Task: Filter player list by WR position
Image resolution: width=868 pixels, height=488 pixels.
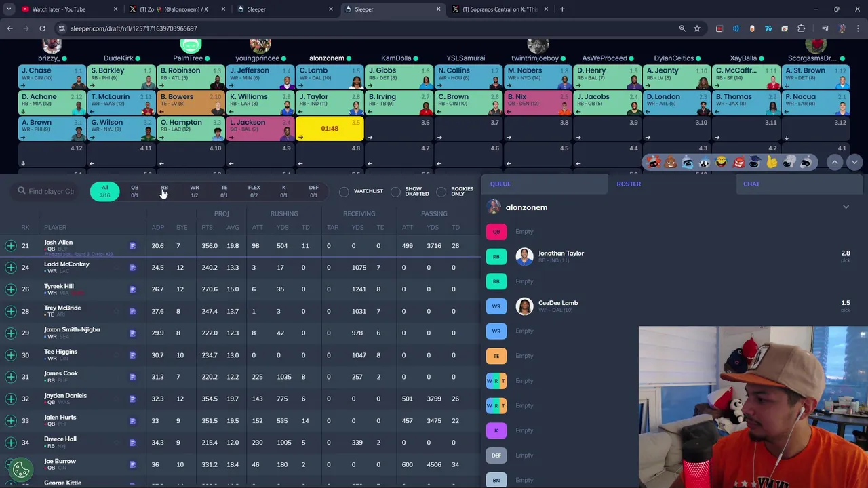Action: 194,191
